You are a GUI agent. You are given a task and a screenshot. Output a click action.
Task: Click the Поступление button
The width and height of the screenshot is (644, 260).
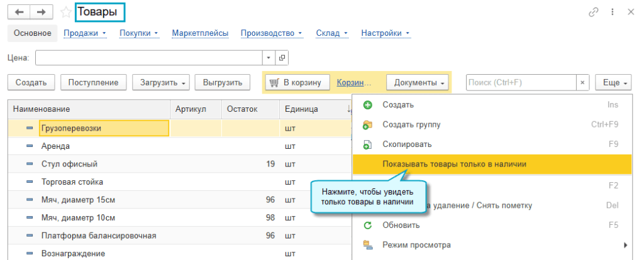(94, 82)
